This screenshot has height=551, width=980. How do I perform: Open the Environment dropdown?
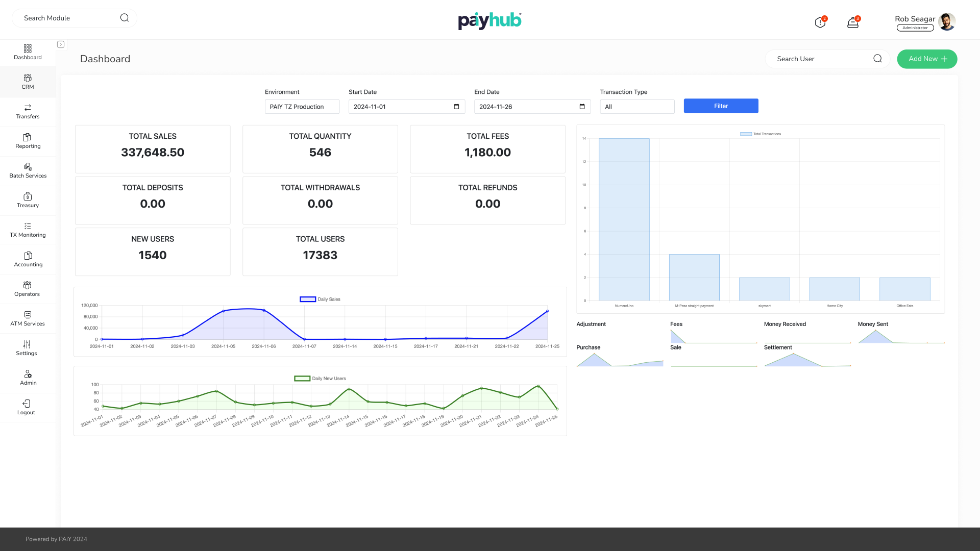[302, 107]
